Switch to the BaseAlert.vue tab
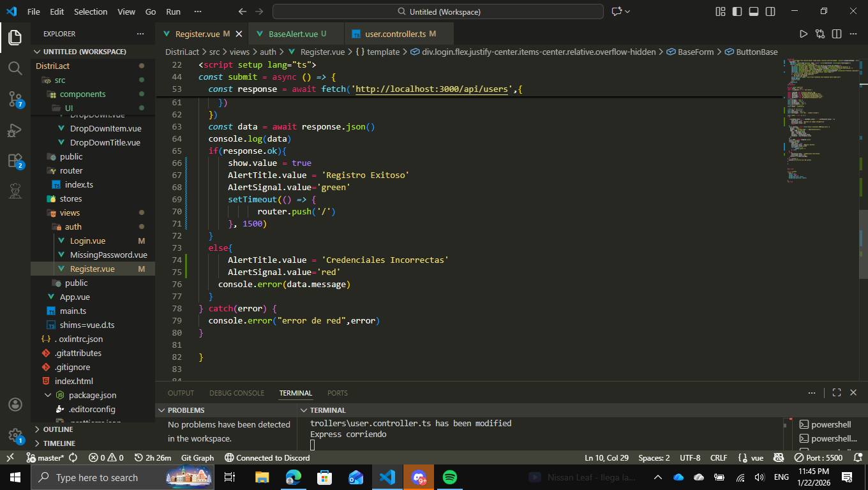 tap(292, 34)
